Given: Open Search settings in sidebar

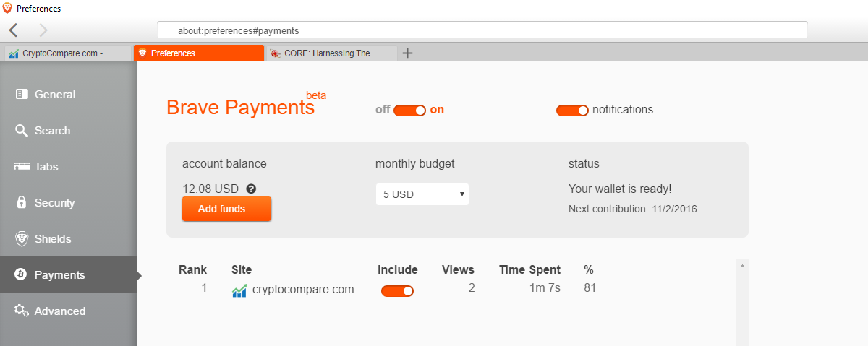Looking at the screenshot, I should click(x=52, y=131).
